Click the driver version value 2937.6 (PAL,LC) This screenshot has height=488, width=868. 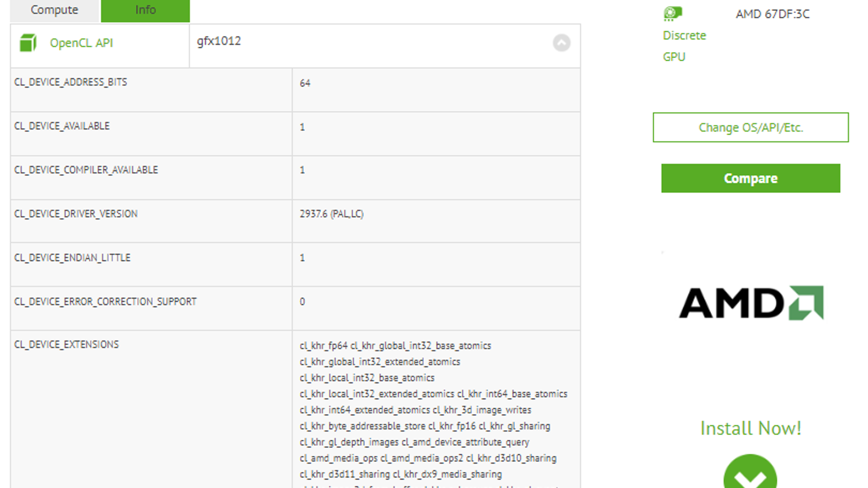(331, 214)
